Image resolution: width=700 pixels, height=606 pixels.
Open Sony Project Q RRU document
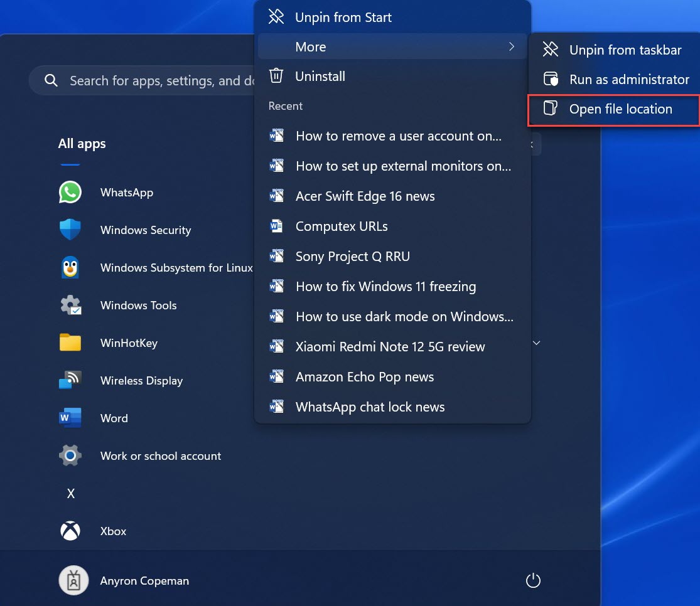392,256
